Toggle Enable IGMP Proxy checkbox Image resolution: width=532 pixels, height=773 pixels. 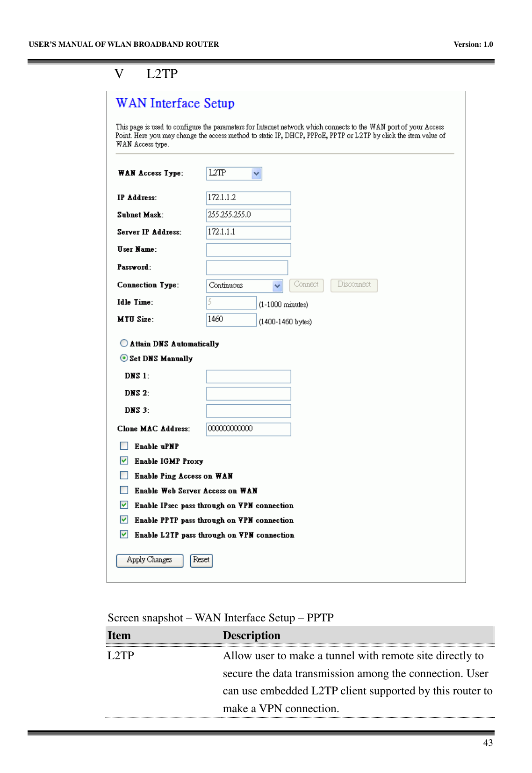[124, 461]
